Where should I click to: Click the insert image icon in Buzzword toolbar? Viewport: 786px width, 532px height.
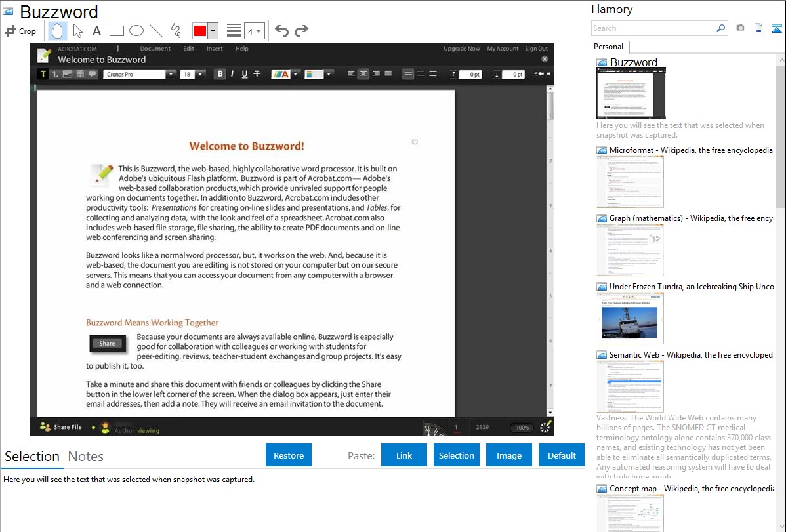tap(68, 74)
